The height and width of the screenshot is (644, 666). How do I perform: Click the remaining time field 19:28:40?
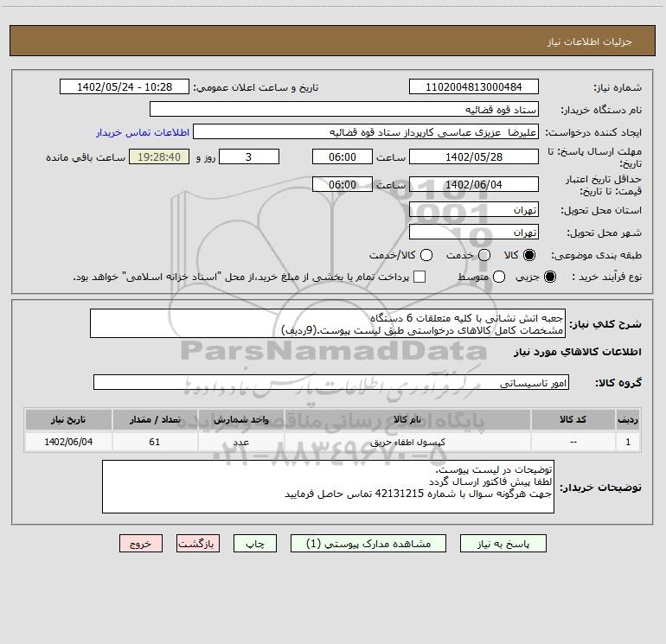pyautogui.click(x=159, y=156)
